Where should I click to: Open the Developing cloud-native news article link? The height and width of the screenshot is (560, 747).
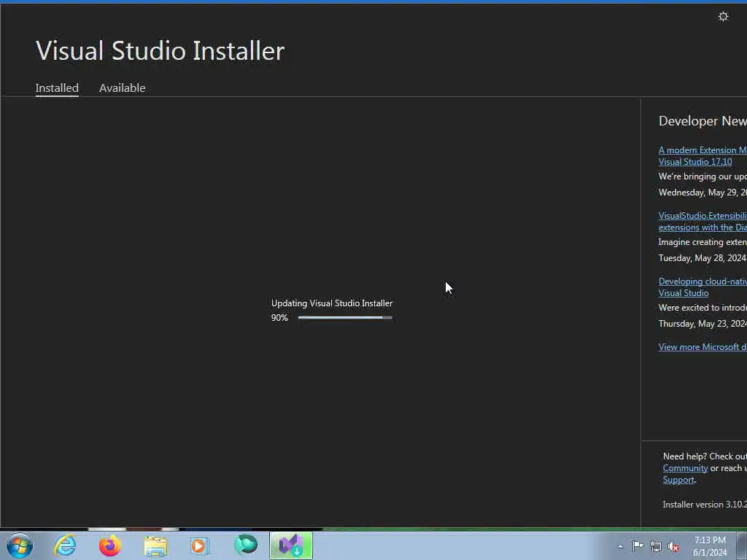703,287
